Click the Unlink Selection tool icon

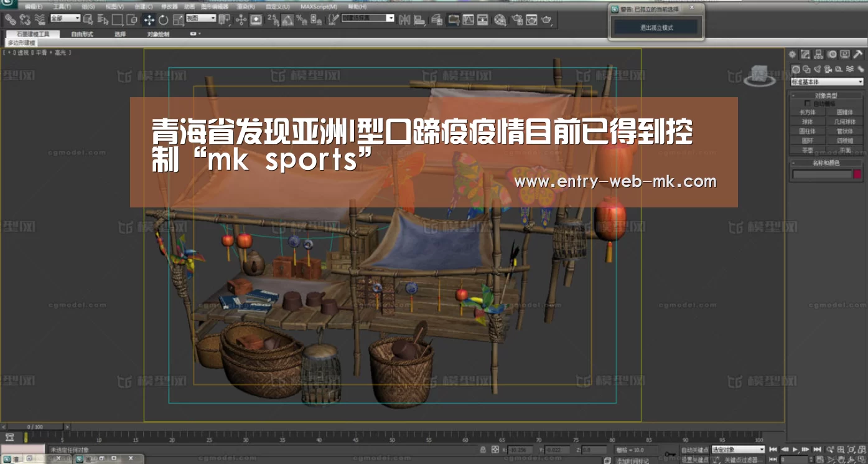[x=24, y=19]
